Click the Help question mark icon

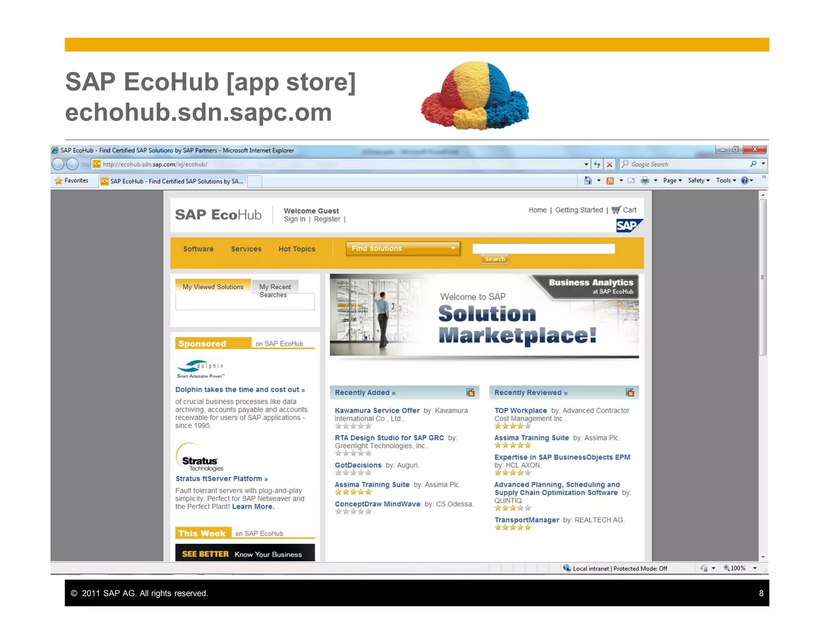pos(744,180)
